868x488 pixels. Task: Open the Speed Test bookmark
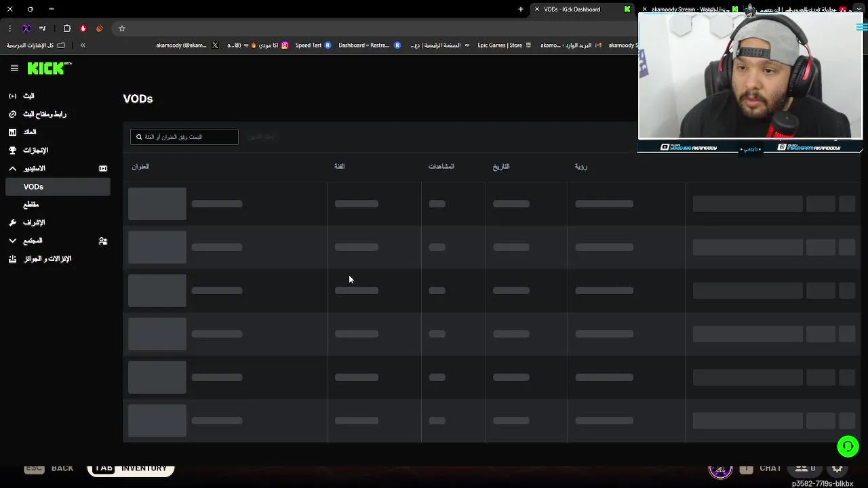tap(313, 45)
